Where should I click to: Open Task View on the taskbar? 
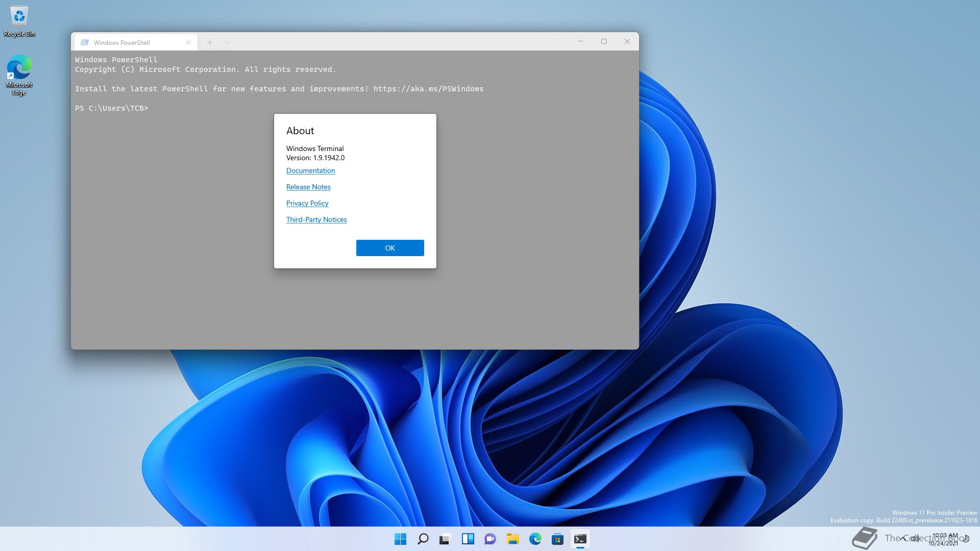445,539
